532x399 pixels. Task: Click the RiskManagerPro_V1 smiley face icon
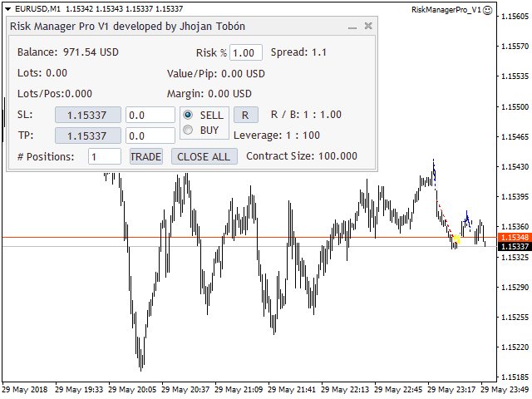tap(487, 11)
